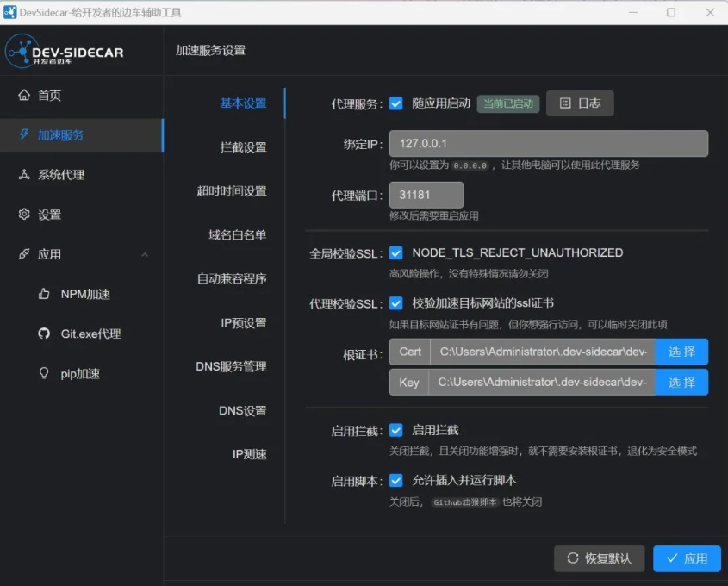This screenshot has width=728, height=586.
Task: Click the gear icon of 设置
Action: click(x=24, y=214)
